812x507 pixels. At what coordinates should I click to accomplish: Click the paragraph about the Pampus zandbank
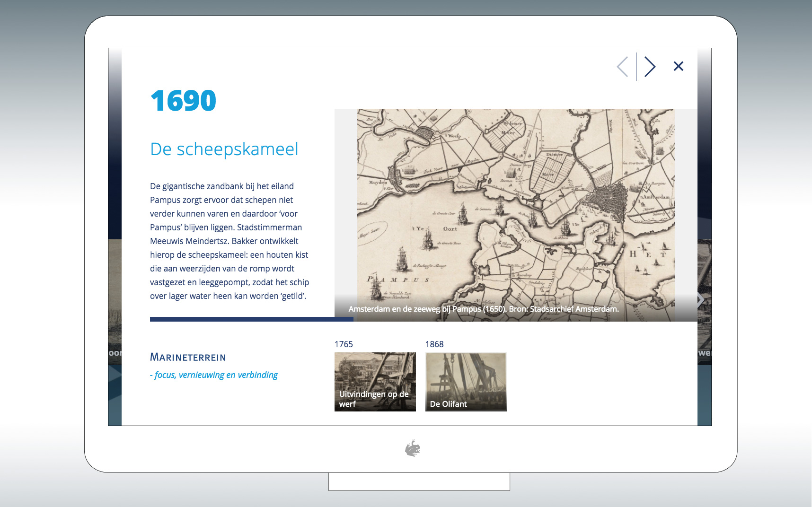(229, 241)
